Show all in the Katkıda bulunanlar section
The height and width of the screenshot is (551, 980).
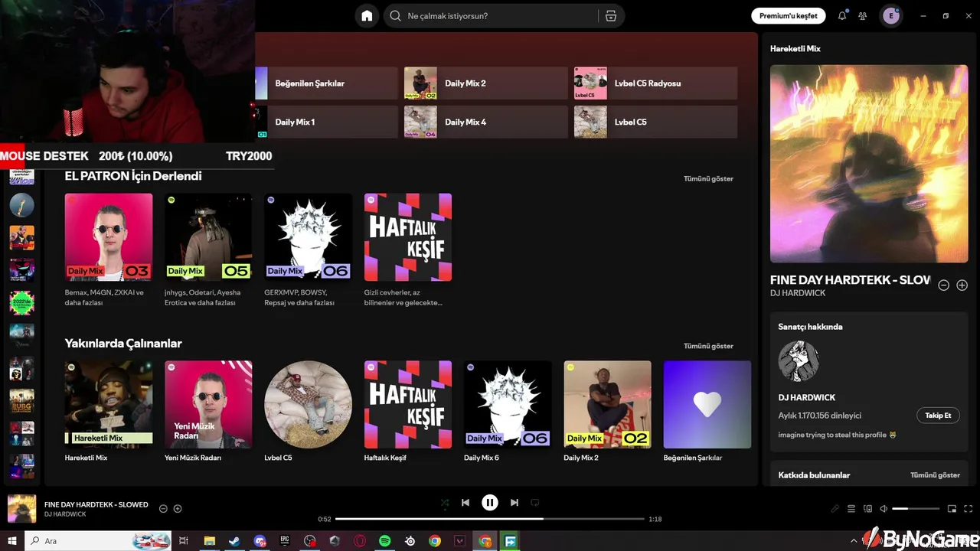coord(935,475)
